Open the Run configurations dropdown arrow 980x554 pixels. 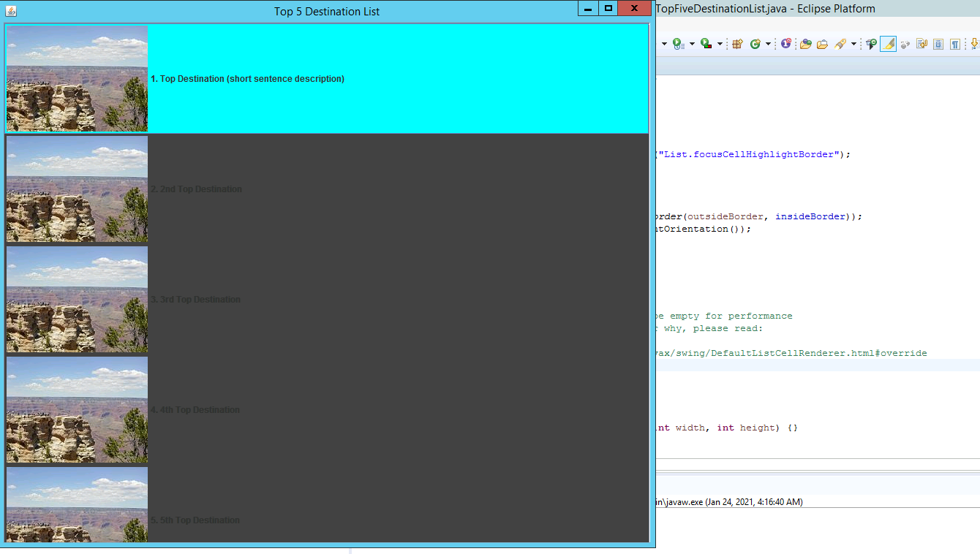pyautogui.click(x=692, y=44)
